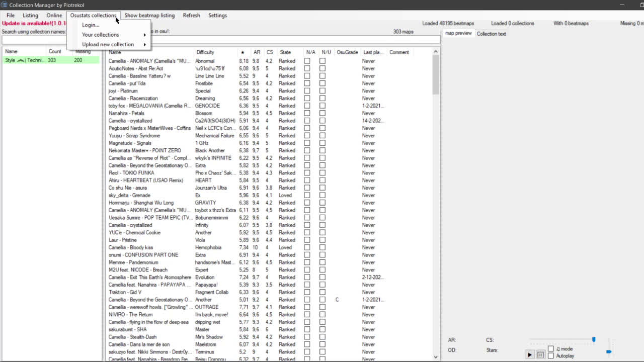The width and height of the screenshot is (644, 362).
Task: Switch to the Collection text tab
Action: 491,34
